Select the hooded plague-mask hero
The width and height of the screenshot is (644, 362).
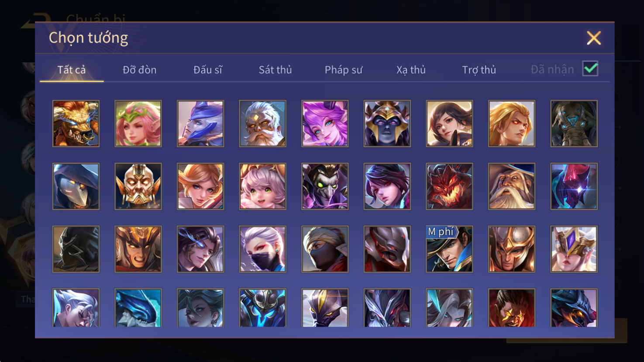pyautogui.click(x=76, y=186)
